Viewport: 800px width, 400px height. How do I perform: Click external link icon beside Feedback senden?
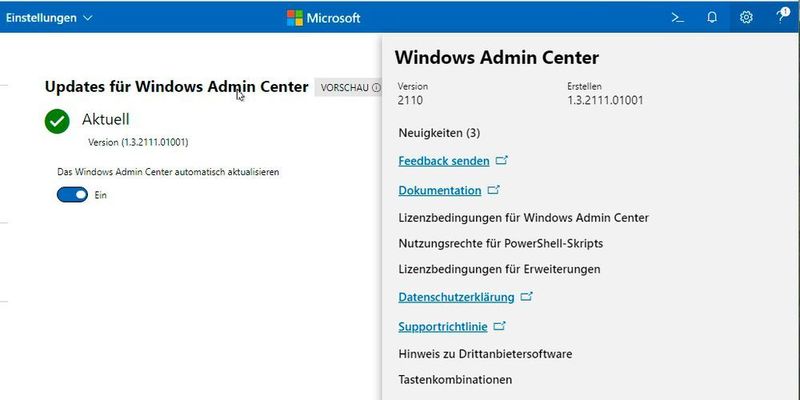click(x=502, y=161)
